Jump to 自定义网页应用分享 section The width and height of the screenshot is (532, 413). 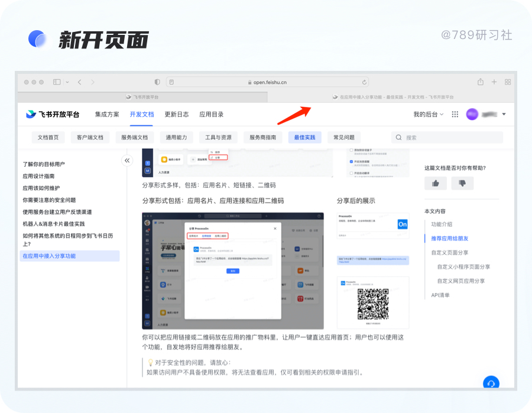pyautogui.click(x=460, y=281)
